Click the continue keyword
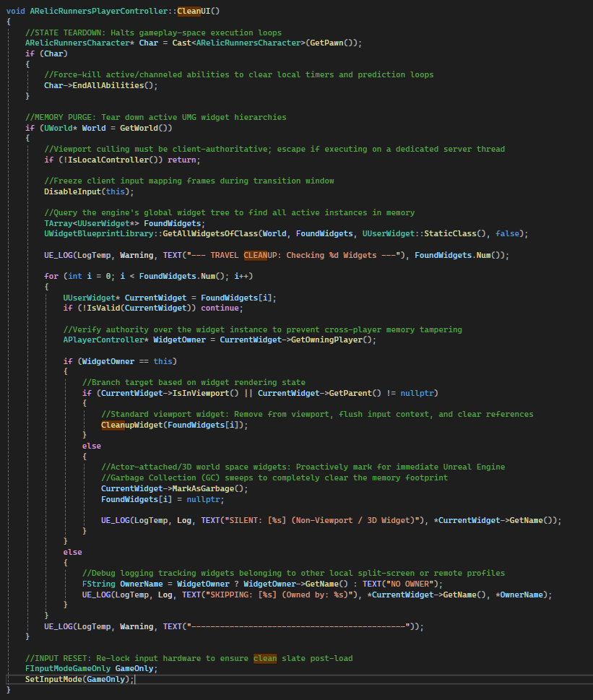This screenshot has width=593, height=700. pyautogui.click(x=220, y=308)
